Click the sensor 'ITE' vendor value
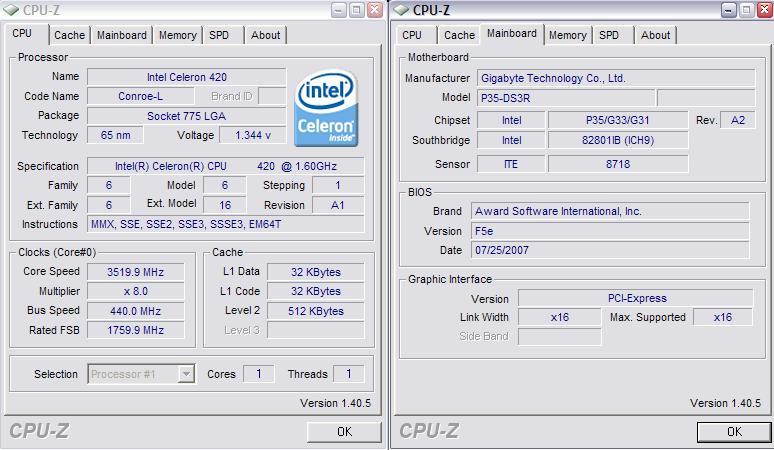The image size is (774, 450). tap(511, 164)
